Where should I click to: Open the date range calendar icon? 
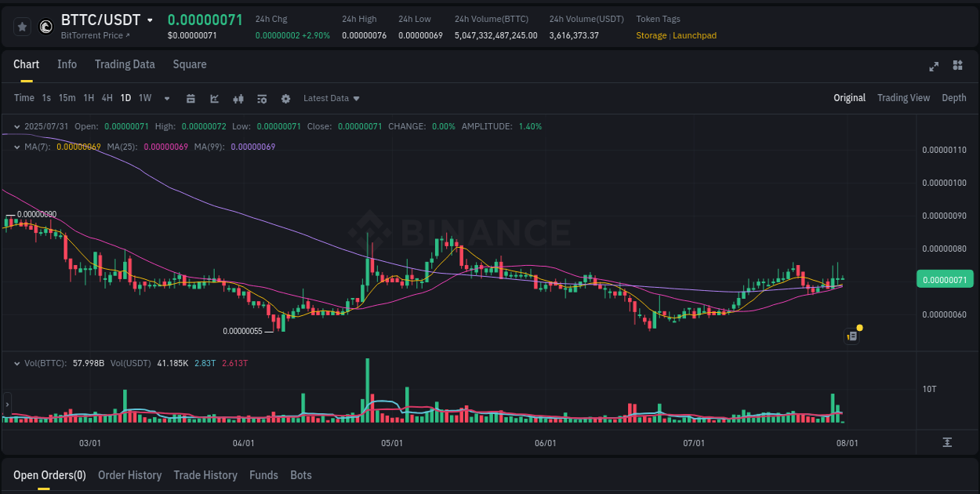tap(191, 98)
